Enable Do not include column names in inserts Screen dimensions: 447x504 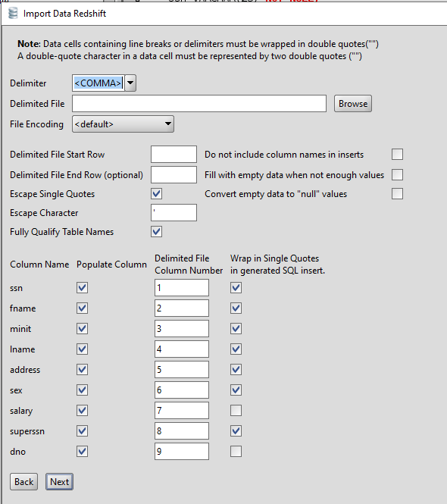click(x=397, y=155)
